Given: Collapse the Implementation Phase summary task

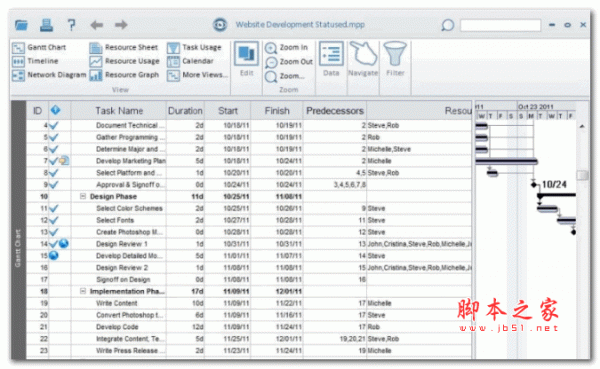Looking at the screenshot, I should tap(83, 291).
